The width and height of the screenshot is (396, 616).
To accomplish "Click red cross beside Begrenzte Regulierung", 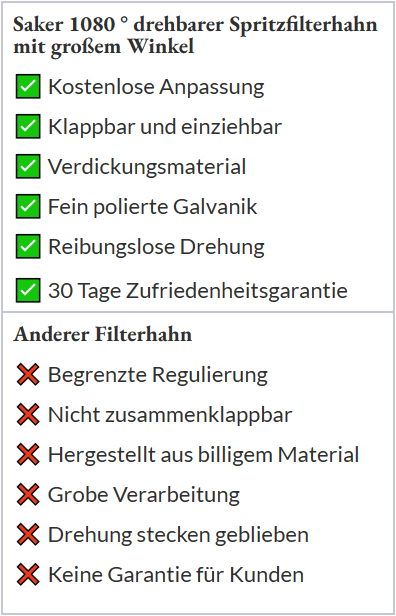I will [28, 375].
